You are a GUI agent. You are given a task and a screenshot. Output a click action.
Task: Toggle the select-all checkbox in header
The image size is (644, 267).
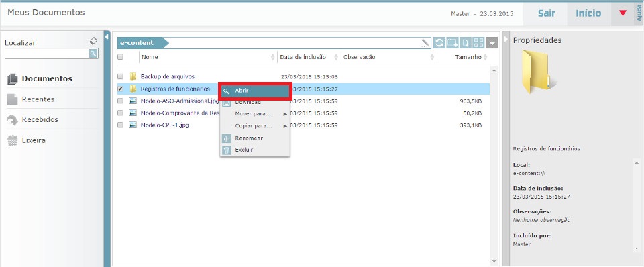pyautogui.click(x=120, y=57)
